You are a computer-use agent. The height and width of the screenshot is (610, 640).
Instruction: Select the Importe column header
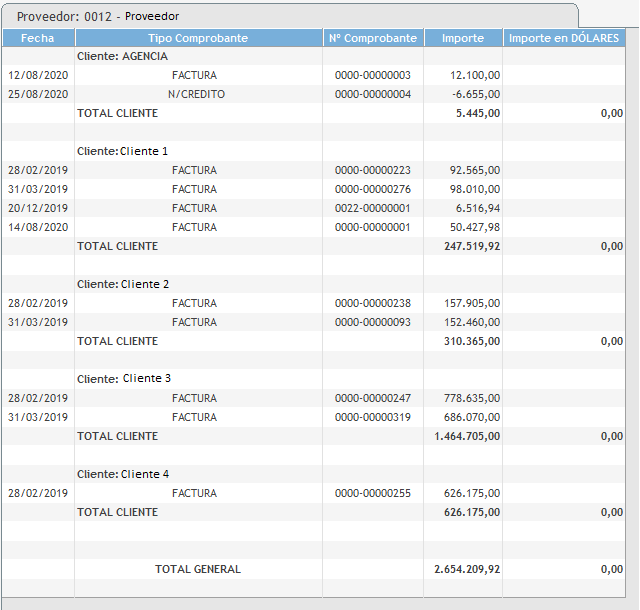click(462, 38)
